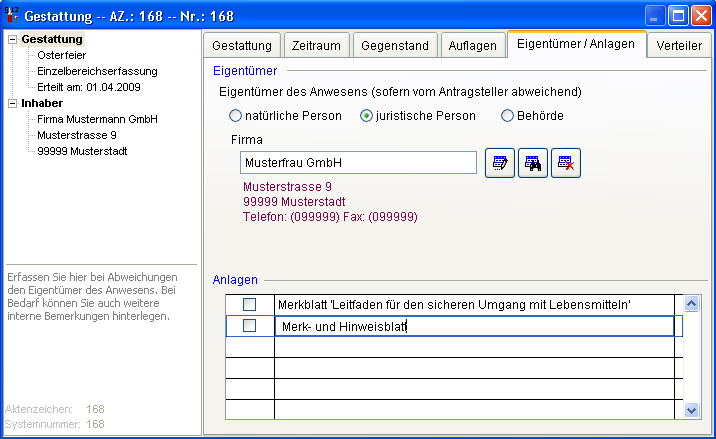Open the Auflagen tab
Viewport: 716px width, 439px height.
pyautogui.click(x=471, y=46)
